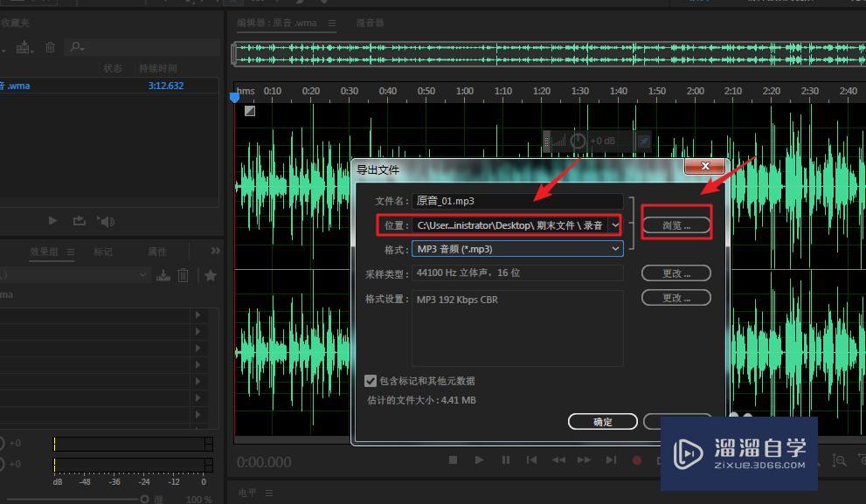Click the Pause transport button
This screenshot has height=504, width=866.
505,459
